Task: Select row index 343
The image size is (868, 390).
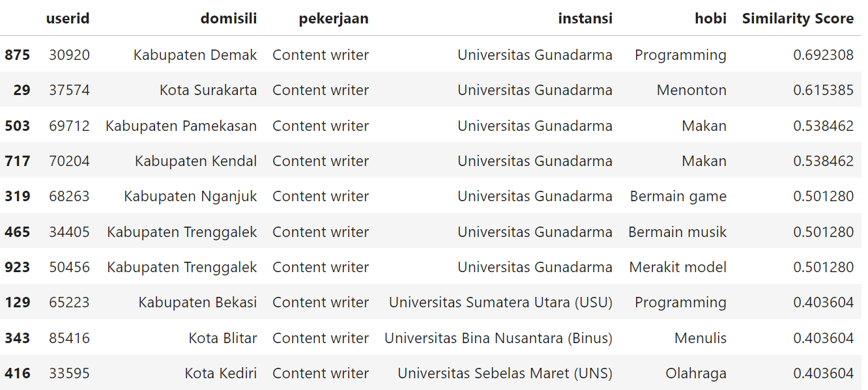Action: [18, 338]
